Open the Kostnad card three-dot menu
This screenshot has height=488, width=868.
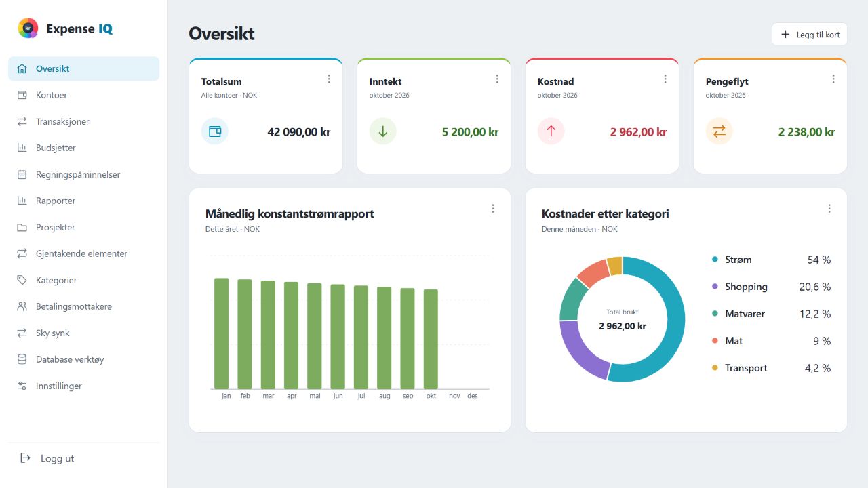point(665,79)
